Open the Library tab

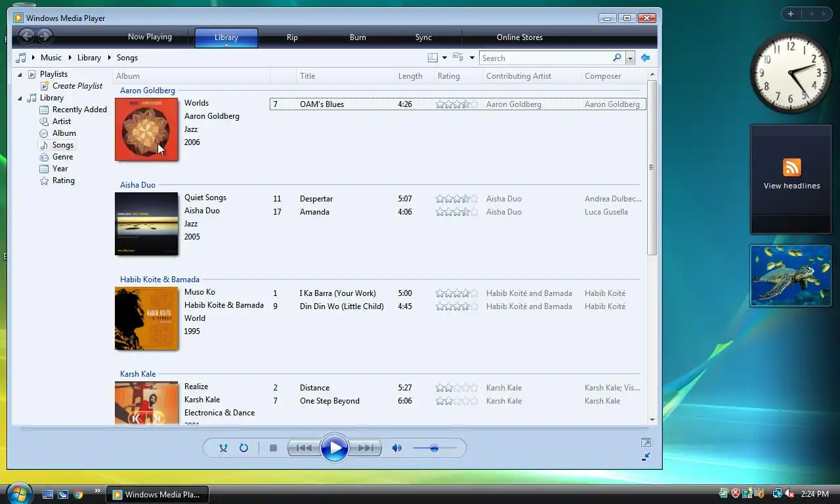pyautogui.click(x=226, y=37)
